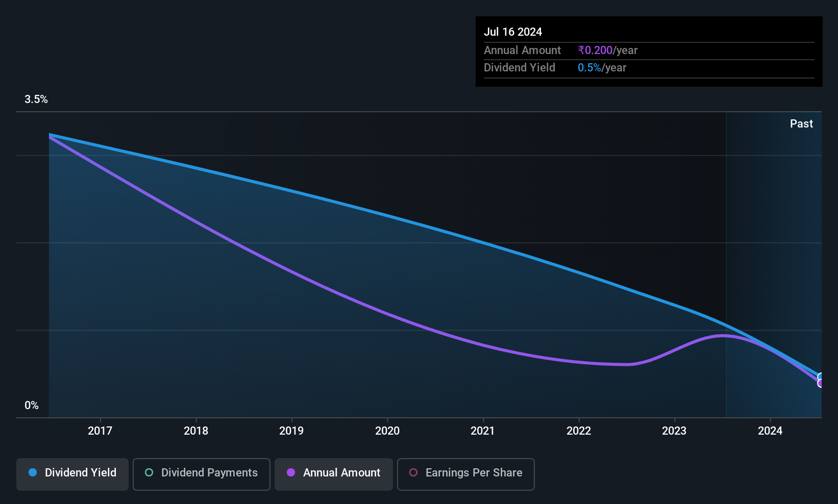Viewport: 838px width, 504px height.
Task: Toggle the Annual Amount series
Action: pyautogui.click(x=334, y=474)
